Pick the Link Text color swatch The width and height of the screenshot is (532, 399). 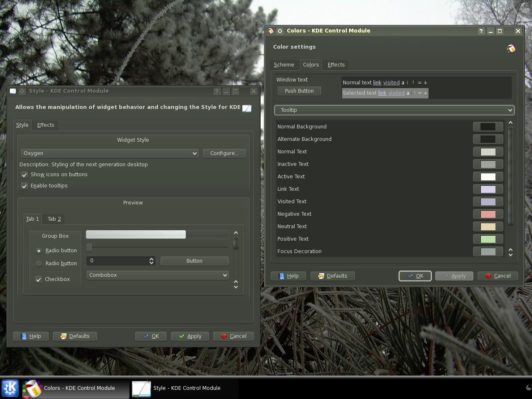coord(488,189)
